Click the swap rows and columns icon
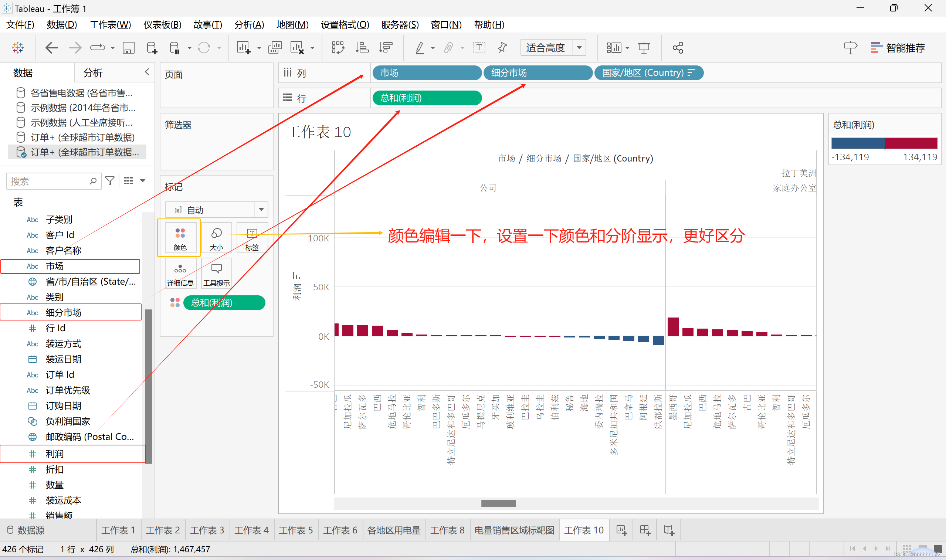 pyautogui.click(x=338, y=48)
